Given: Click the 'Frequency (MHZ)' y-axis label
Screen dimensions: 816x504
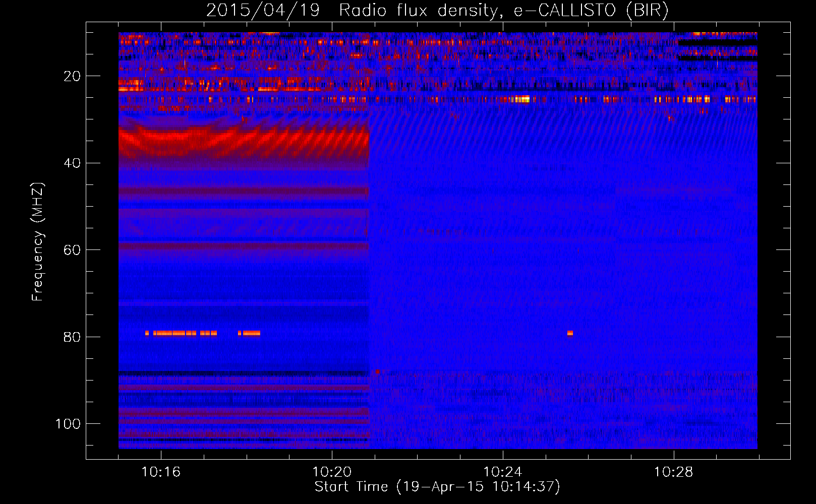Looking at the screenshot, I should coord(37,241).
